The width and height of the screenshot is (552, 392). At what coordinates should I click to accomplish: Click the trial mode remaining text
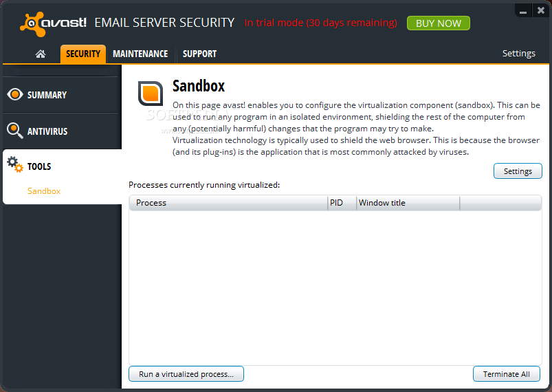pyautogui.click(x=321, y=23)
